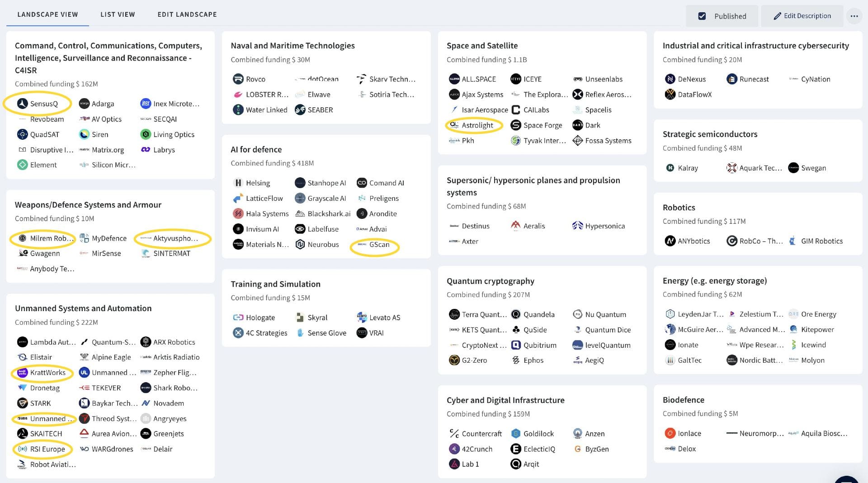868x483 pixels.
Task: Click the SensusQ company logo icon
Action: tap(23, 104)
